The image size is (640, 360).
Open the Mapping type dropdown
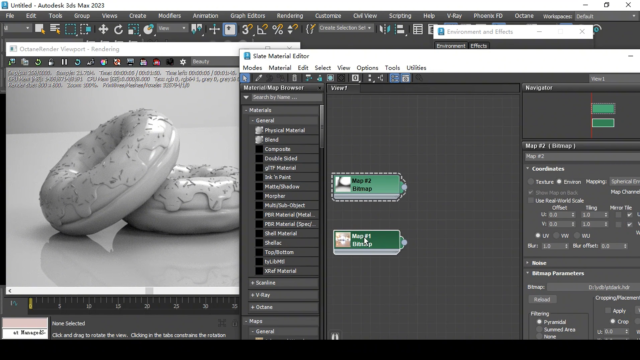[x=625, y=182]
